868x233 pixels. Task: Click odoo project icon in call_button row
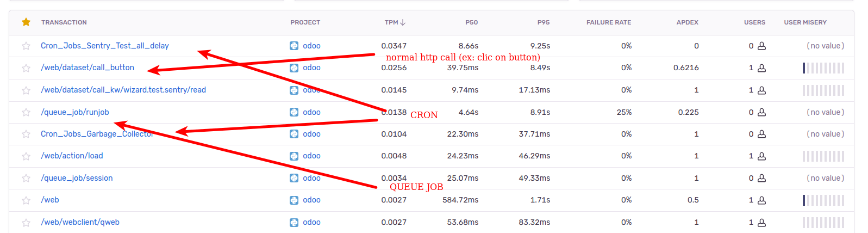tap(294, 68)
